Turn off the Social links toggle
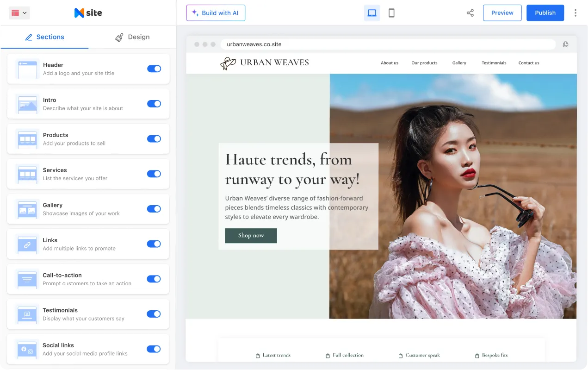 coord(154,349)
